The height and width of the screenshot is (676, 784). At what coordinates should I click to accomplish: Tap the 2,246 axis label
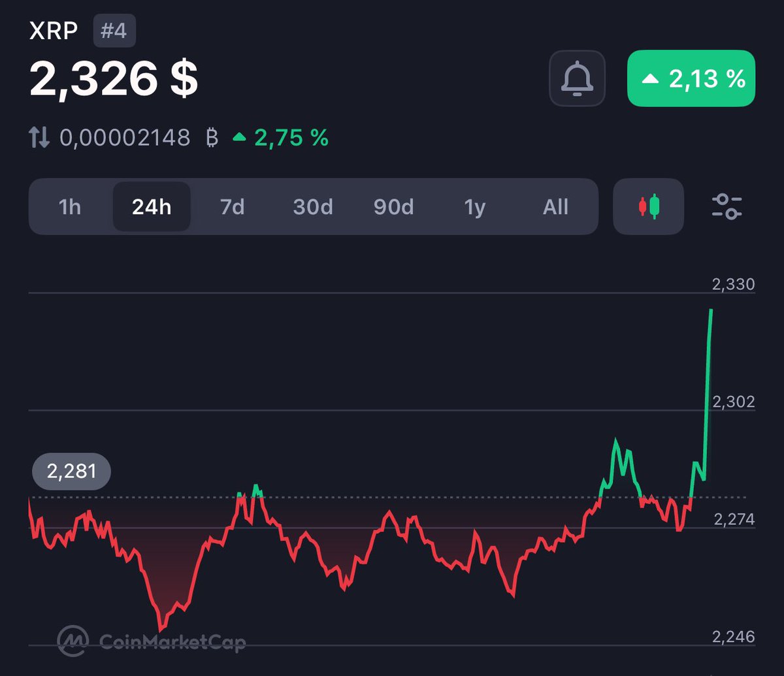click(x=733, y=637)
